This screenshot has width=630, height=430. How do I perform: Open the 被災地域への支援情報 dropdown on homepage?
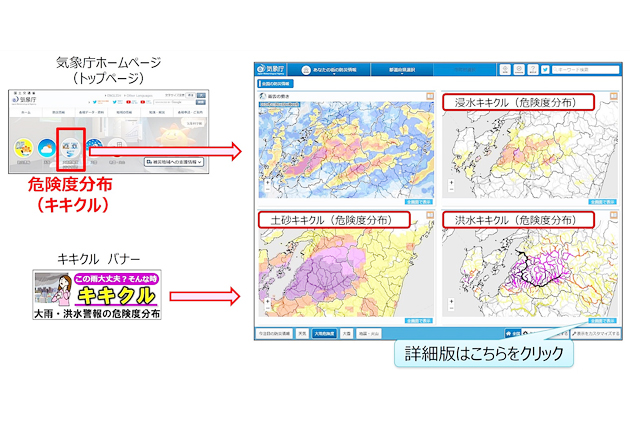point(174,162)
